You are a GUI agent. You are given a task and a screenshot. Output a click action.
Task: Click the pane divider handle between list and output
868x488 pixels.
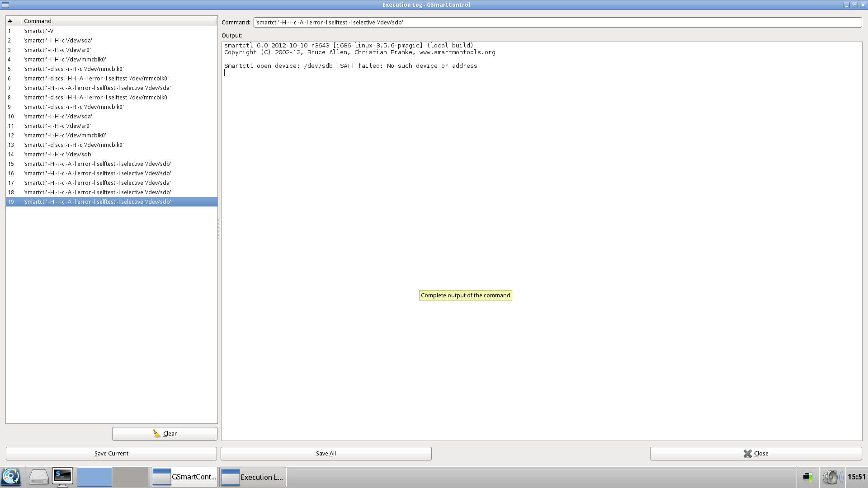(220, 228)
